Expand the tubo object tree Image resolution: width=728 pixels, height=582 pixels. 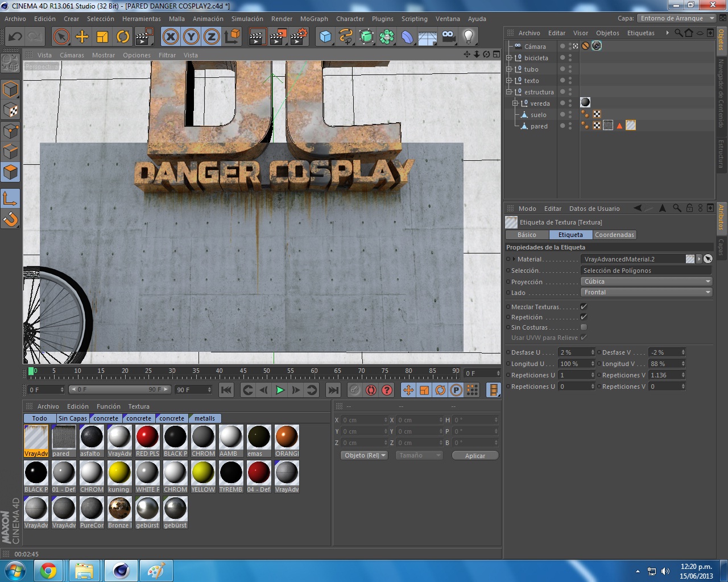tap(508, 69)
